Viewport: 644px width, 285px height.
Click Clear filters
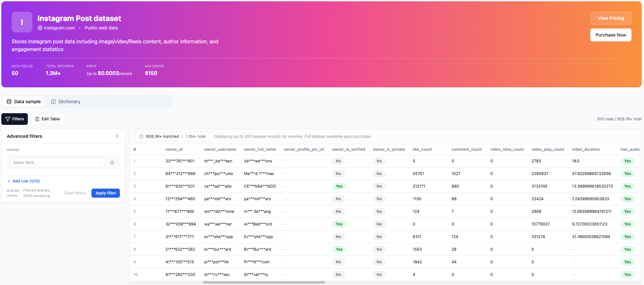pyautogui.click(x=75, y=193)
